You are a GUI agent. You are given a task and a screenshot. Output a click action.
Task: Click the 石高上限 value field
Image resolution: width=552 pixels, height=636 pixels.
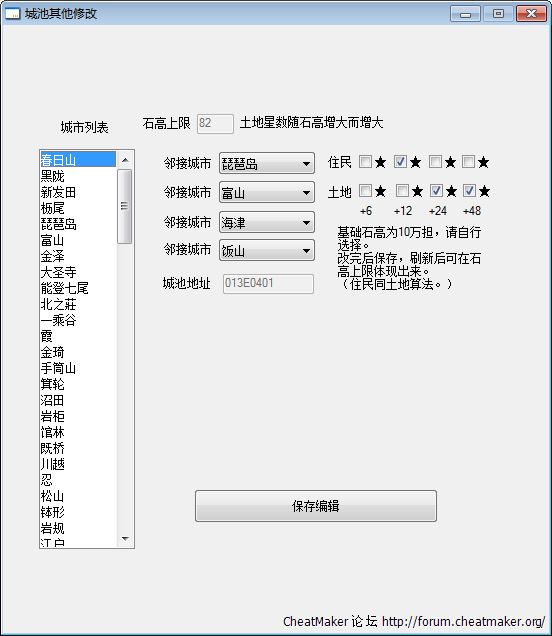coord(215,124)
